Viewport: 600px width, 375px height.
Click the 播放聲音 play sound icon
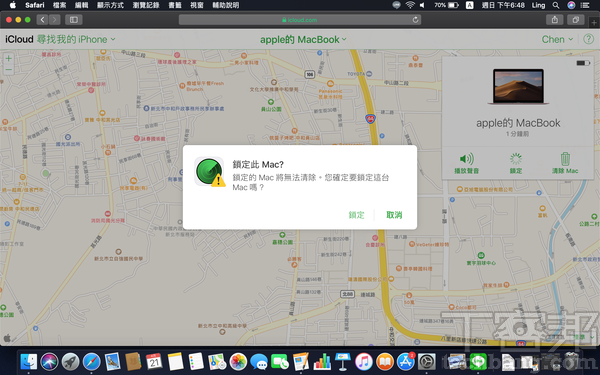(x=466, y=159)
